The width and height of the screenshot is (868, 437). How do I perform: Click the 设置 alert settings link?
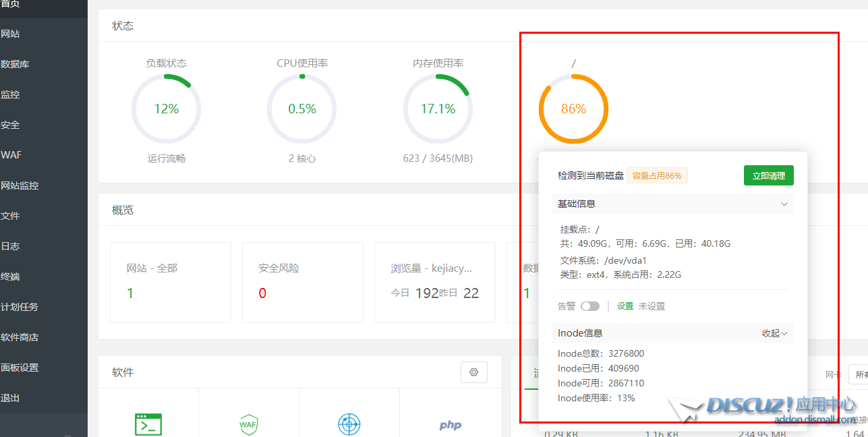[x=625, y=306]
